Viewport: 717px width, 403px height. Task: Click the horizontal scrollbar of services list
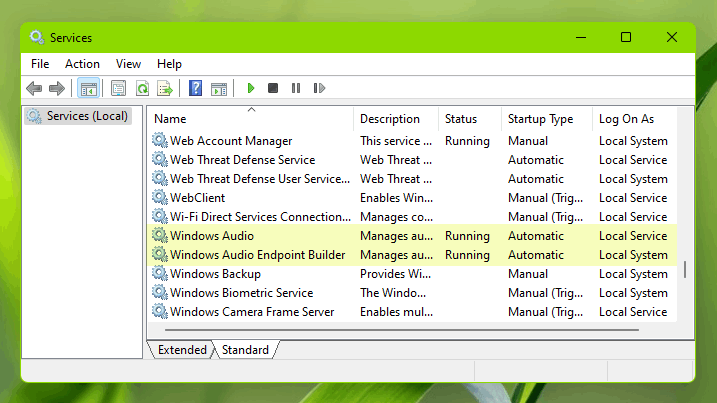pos(402,329)
